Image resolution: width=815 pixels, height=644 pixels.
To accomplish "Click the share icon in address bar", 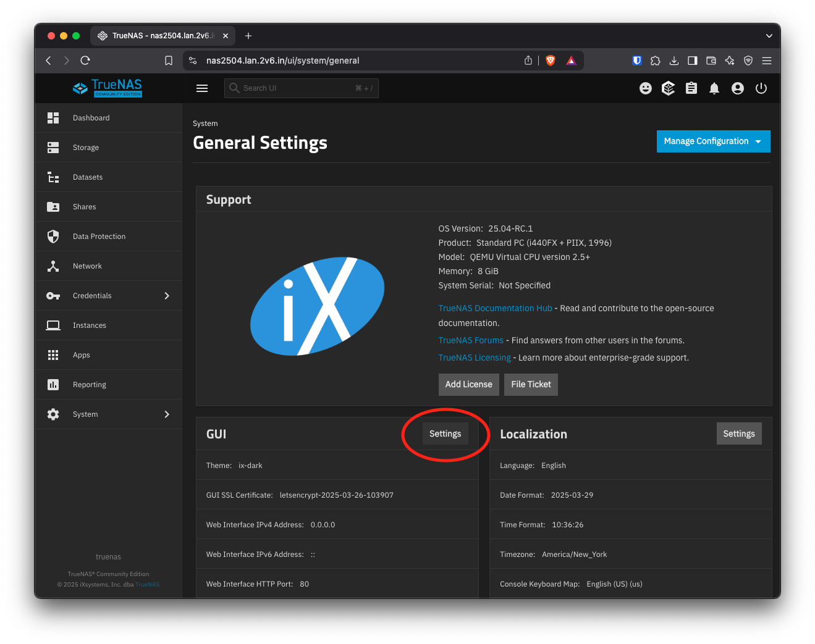I will pyautogui.click(x=528, y=61).
